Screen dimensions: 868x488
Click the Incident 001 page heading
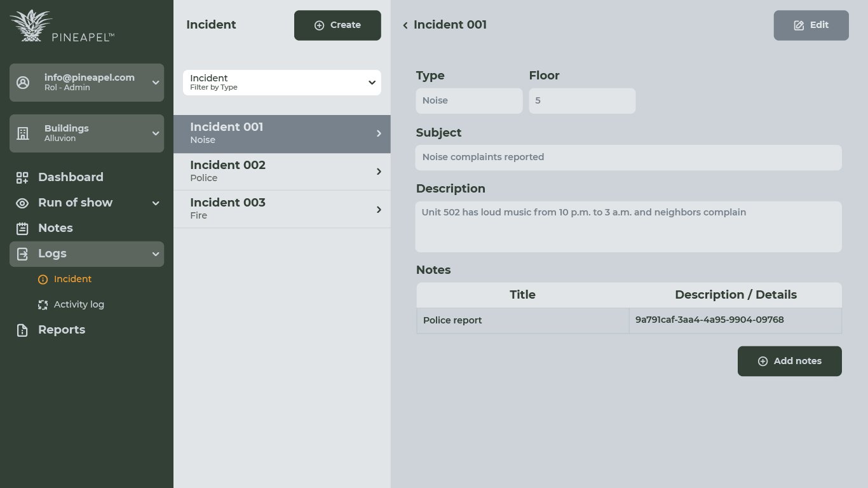click(x=450, y=25)
